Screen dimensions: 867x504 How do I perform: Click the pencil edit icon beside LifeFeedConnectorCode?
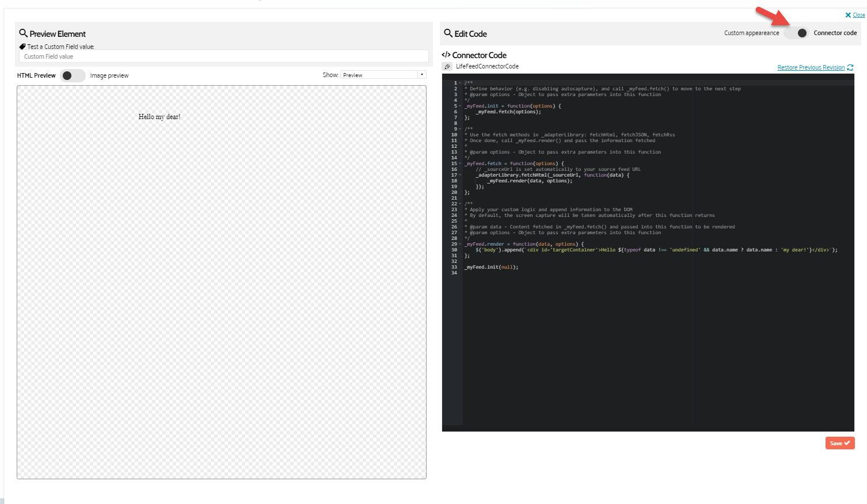(x=447, y=67)
